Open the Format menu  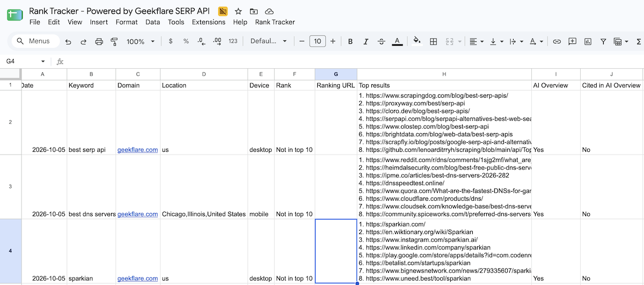pos(127,22)
